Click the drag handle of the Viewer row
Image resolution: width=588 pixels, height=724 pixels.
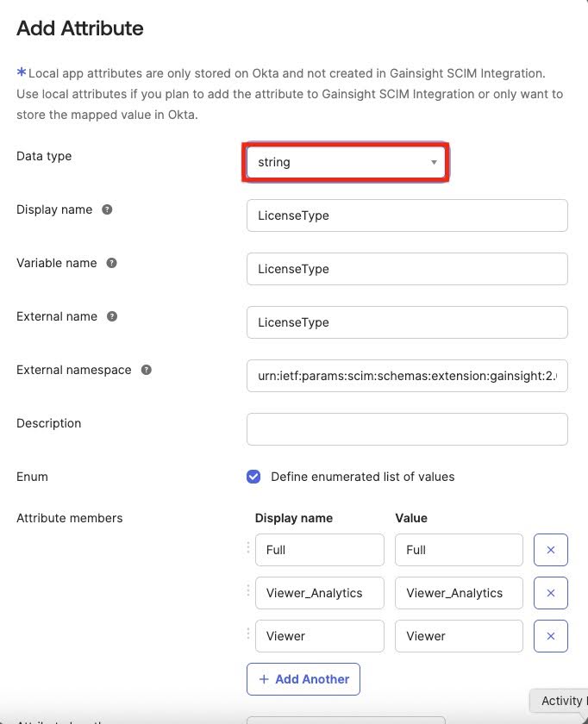(248, 634)
